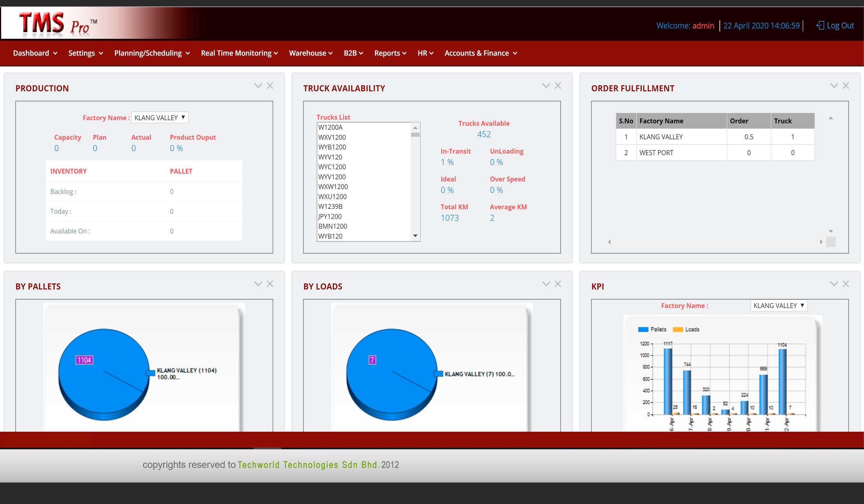
Task: Open KPI Factory Name dropdown
Action: point(779,305)
